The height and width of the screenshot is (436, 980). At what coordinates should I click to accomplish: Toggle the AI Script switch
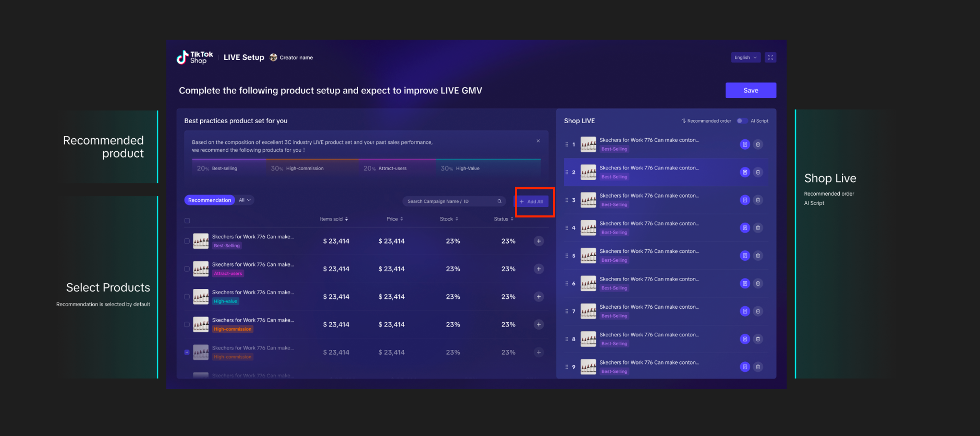742,121
